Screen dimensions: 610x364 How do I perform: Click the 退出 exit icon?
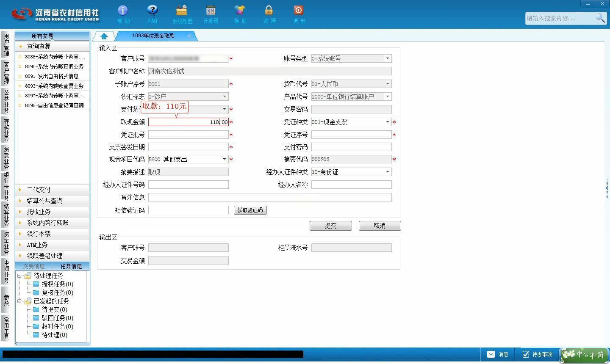coord(298,11)
